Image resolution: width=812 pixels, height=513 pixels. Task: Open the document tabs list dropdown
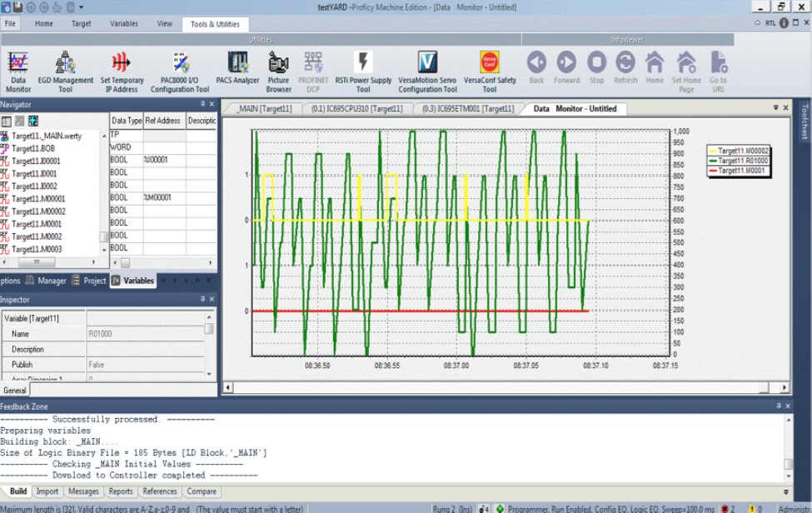pos(775,107)
